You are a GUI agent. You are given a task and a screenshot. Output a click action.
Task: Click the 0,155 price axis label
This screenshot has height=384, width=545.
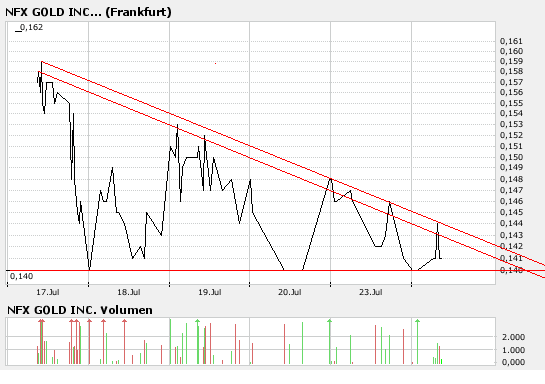(511, 103)
